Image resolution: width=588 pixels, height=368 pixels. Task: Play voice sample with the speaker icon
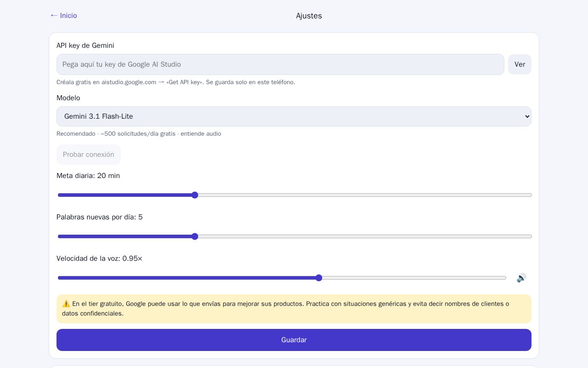point(521,278)
